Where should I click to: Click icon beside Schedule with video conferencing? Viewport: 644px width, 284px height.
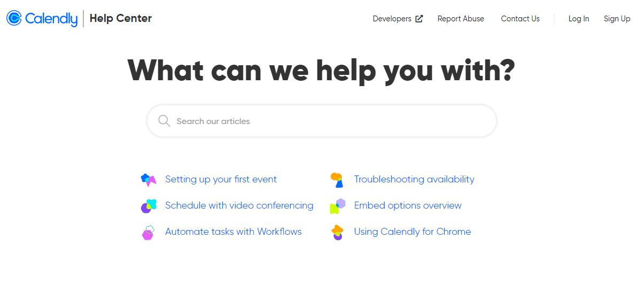pos(149,206)
